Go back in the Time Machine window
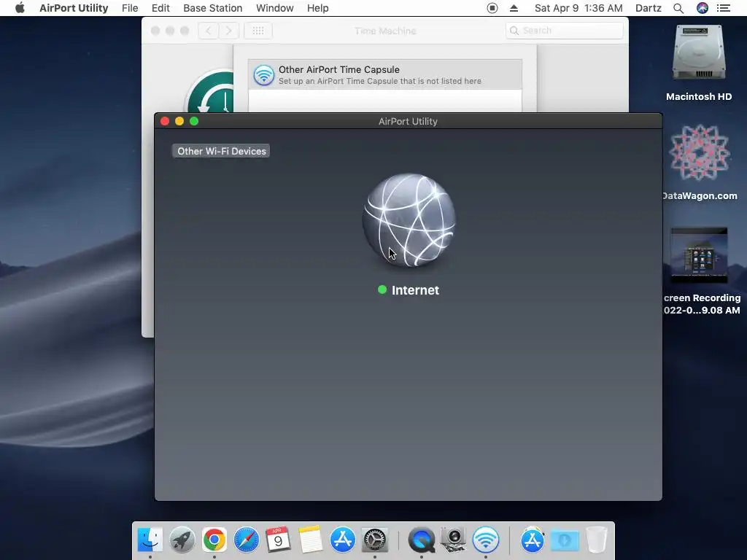The height and width of the screenshot is (560, 747). (x=209, y=31)
